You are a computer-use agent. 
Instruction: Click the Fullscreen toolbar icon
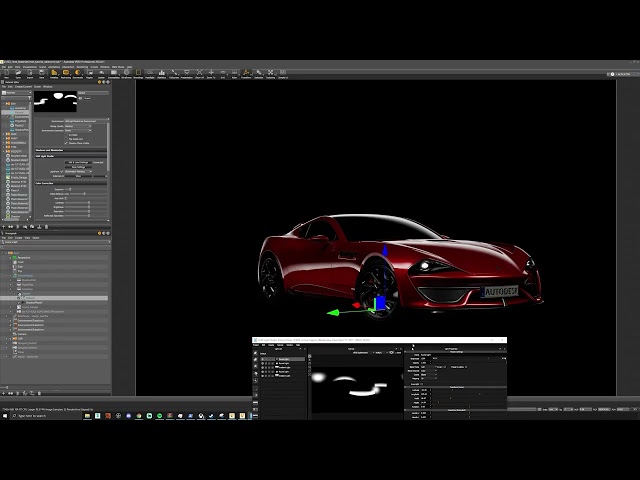(x=174, y=73)
